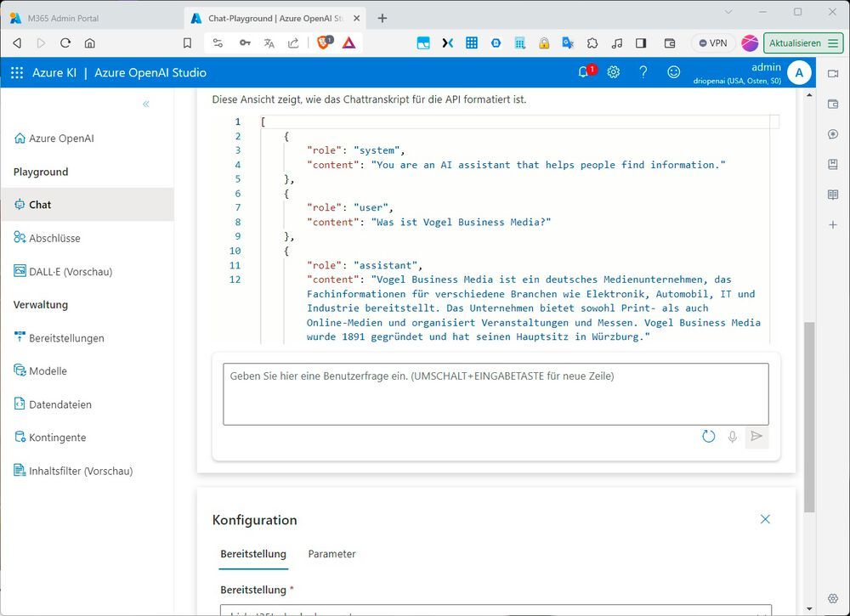Screen dimensions: 850x616
Task: Click into the Benutzerfrage input box
Action: click(x=496, y=394)
